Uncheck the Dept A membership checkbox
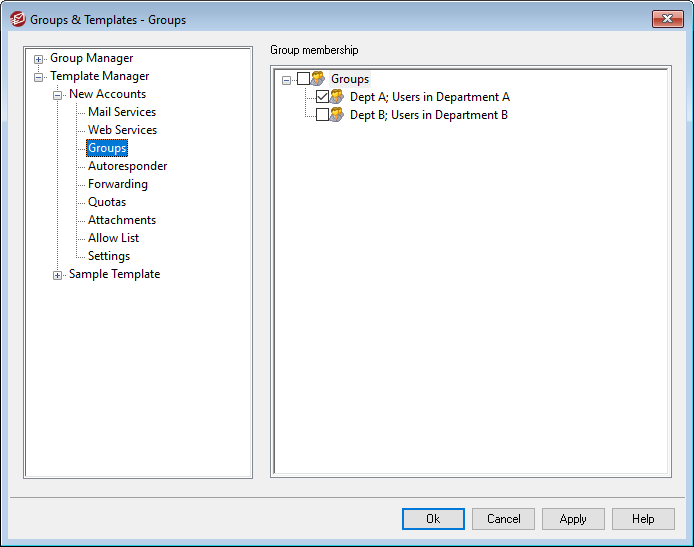The width and height of the screenshot is (694, 547). pos(322,97)
